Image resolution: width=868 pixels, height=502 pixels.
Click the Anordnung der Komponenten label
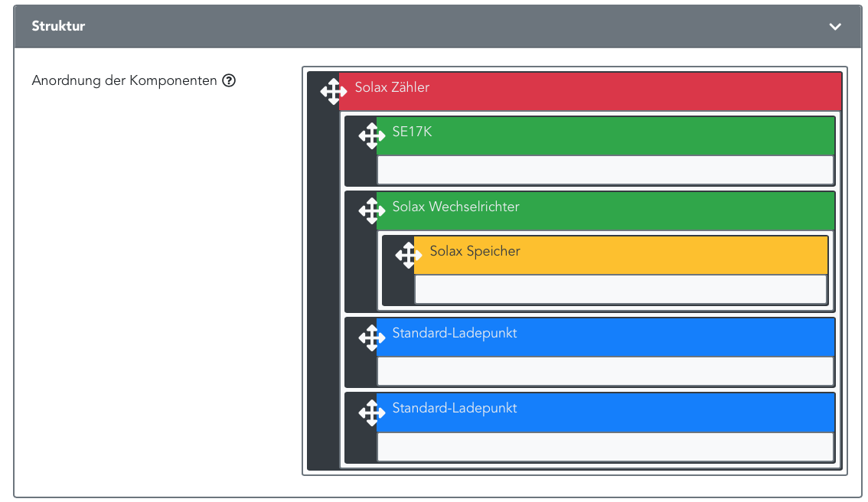[124, 81]
